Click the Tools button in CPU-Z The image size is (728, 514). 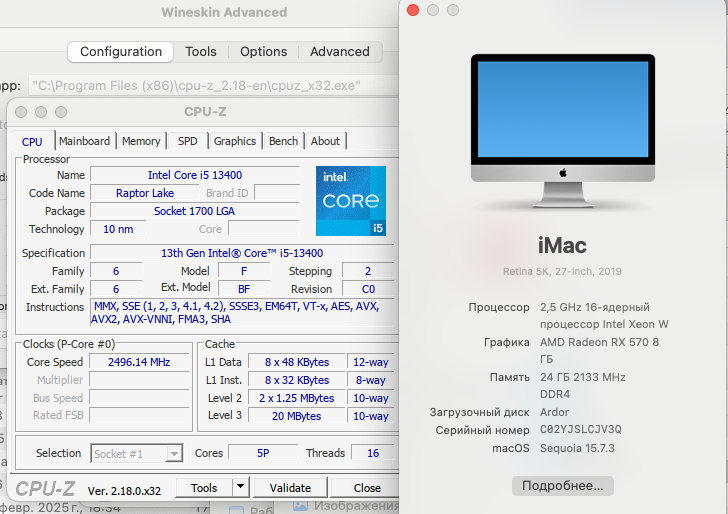pos(204,488)
